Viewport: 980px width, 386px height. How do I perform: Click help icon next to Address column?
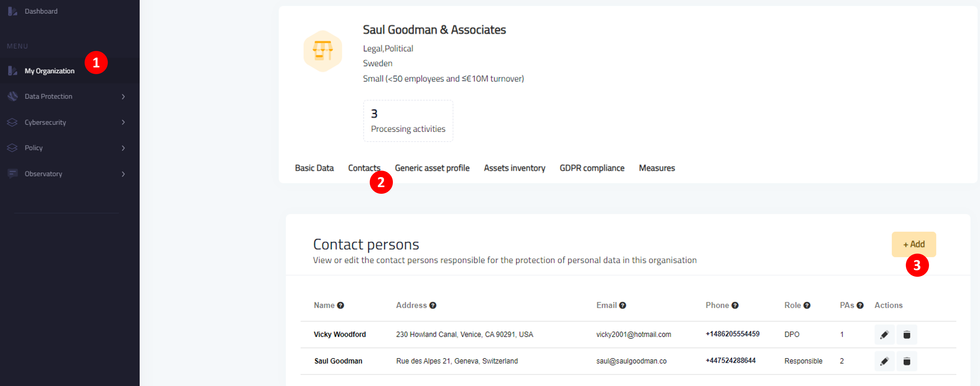coord(433,305)
